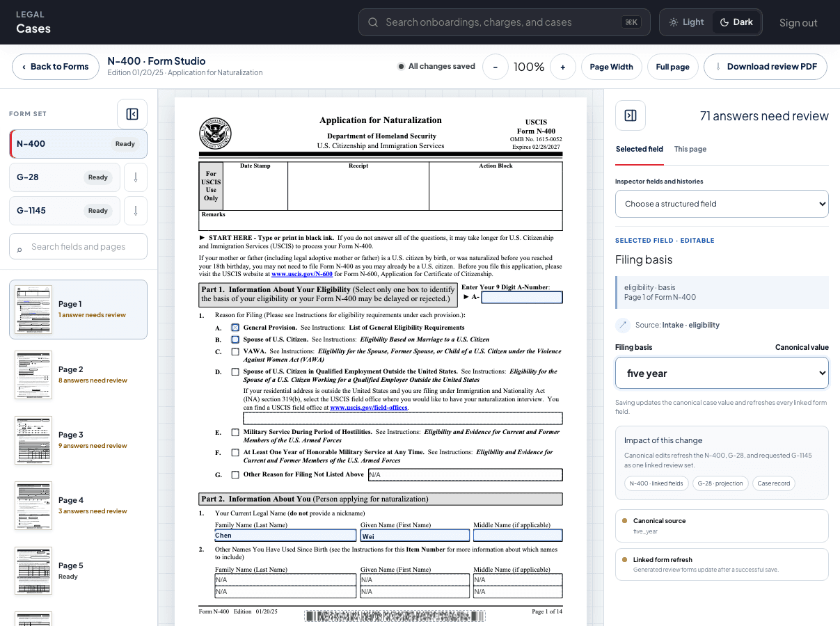Open the www.uscis.gov/N-600 link
840x626 pixels.
tap(303, 274)
